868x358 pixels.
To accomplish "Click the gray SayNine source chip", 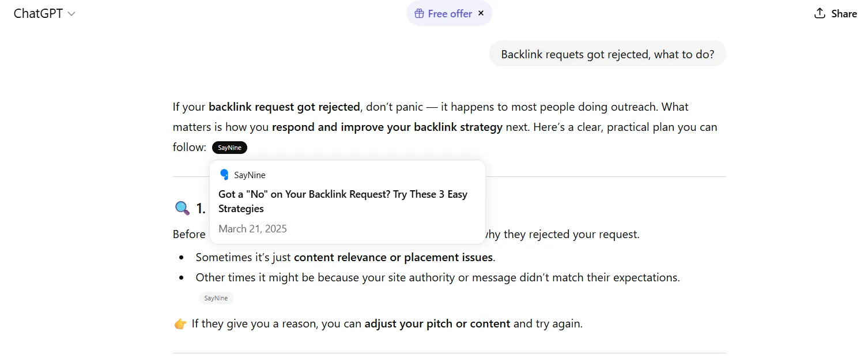I will (216, 298).
